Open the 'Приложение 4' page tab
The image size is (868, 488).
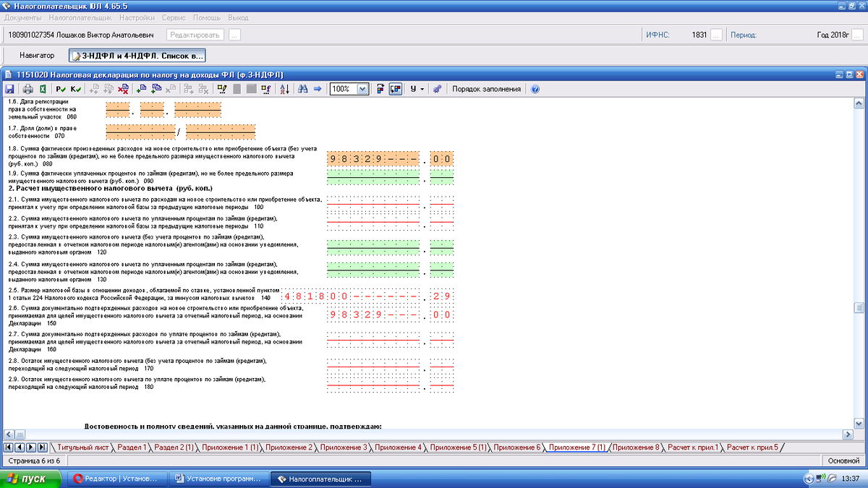pos(399,448)
